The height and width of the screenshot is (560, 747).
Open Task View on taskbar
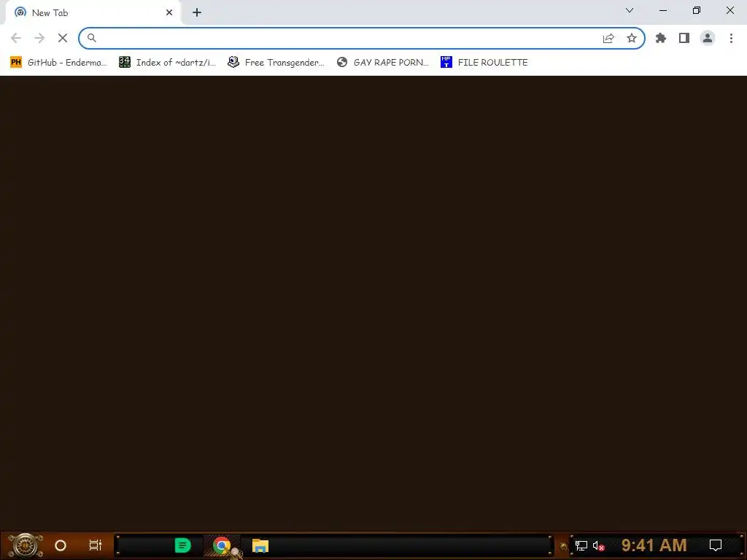(96, 545)
